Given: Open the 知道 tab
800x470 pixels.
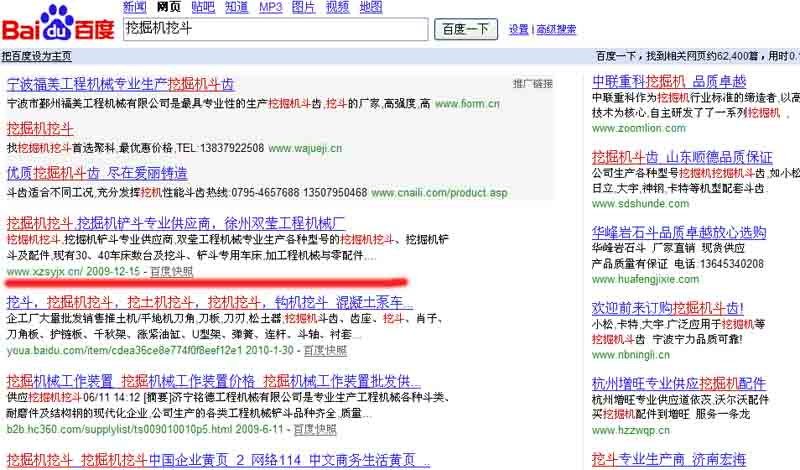Looking at the screenshot, I should [x=237, y=7].
